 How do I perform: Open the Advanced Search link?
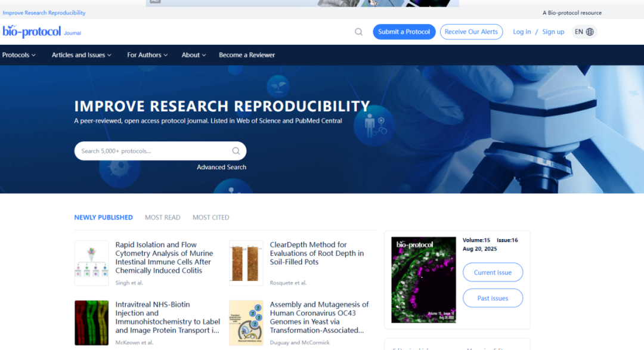coord(221,167)
